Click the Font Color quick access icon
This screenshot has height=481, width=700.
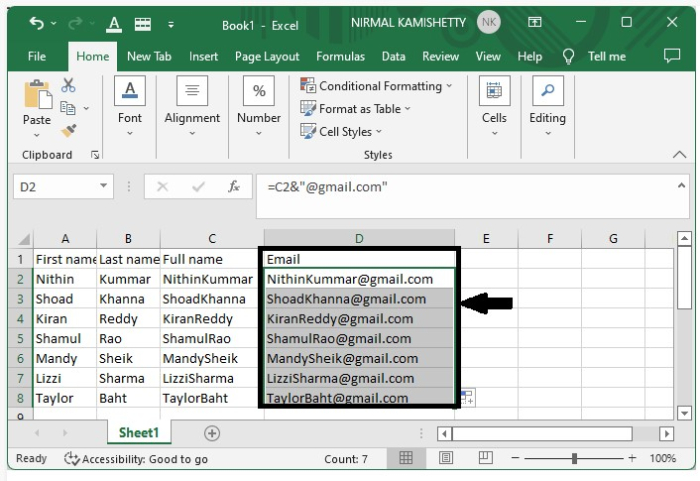114,24
